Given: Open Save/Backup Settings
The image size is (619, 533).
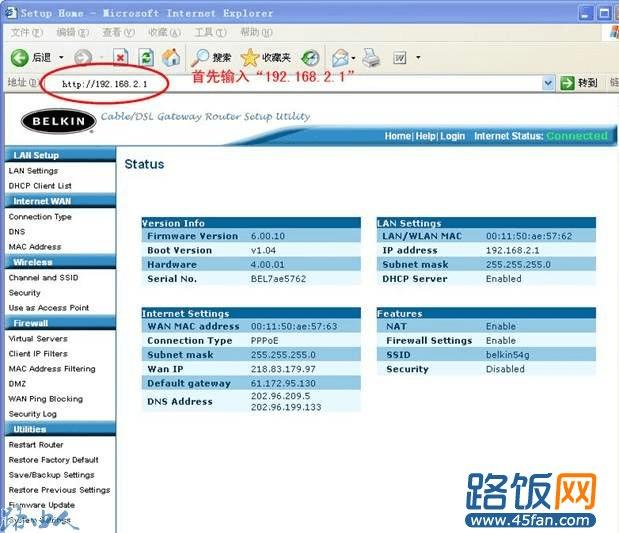Looking at the screenshot, I should pyautogui.click(x=51, y=475).
